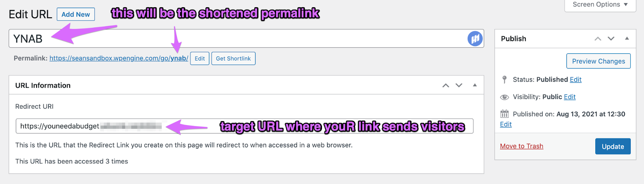Click the Visibility eye icon
Viewport: 644px width, 184px height.
[x=504, y=97]
